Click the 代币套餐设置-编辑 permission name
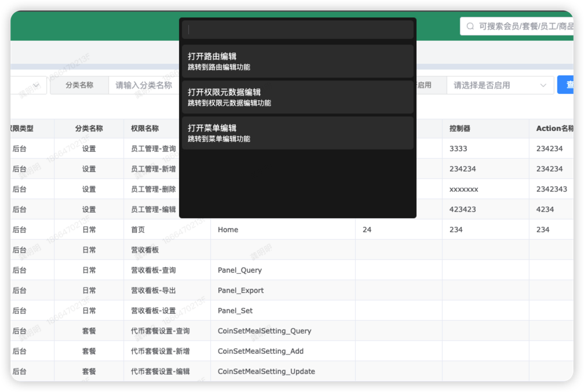Image resolution: width=584 pixels, height=392 pixels. (x=160, y=372)
